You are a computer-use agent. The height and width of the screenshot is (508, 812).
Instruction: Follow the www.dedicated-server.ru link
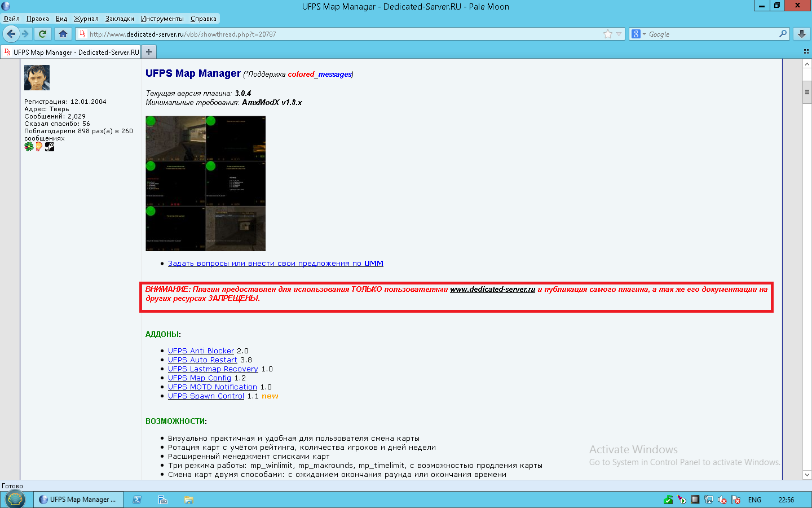[x=492, y=289]
